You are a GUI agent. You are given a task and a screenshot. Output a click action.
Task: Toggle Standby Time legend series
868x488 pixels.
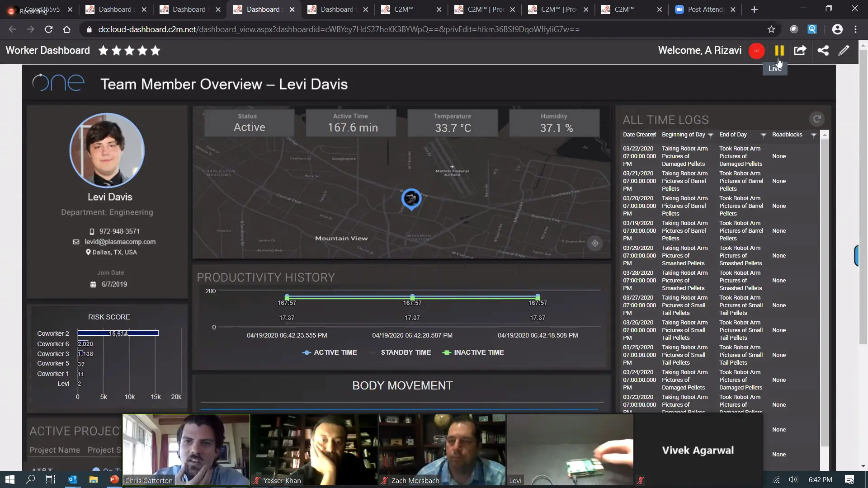coord(405,352)
